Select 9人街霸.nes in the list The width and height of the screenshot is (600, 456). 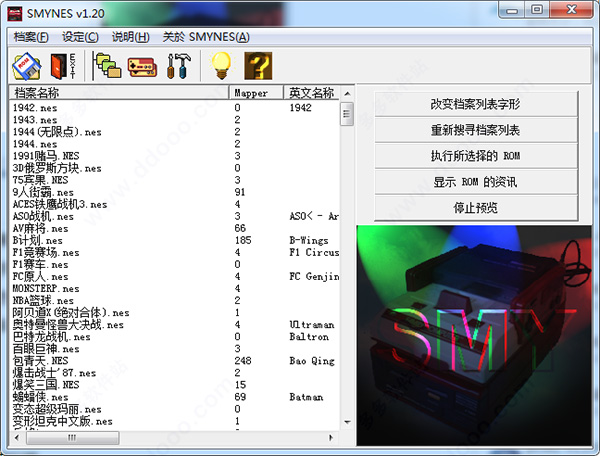point(43,192)
